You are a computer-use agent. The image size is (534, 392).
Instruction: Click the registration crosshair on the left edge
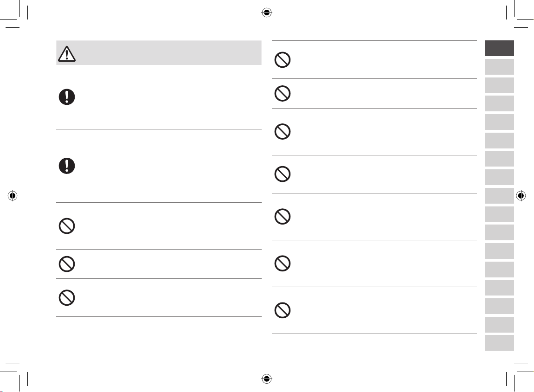13,196
